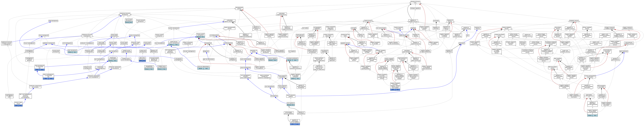
Task: Select the 'epithelium development' node
Action: point(49,43)
